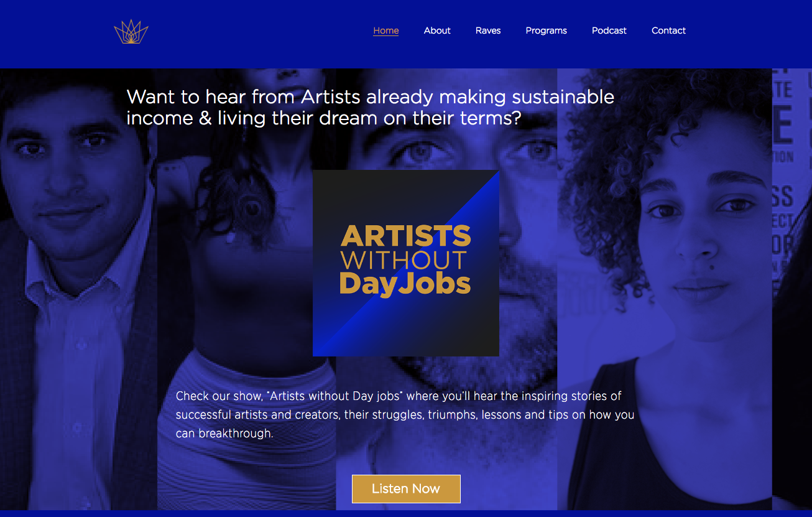
Task: Click the headline about sustainable income
Action: tap(371, 107)
